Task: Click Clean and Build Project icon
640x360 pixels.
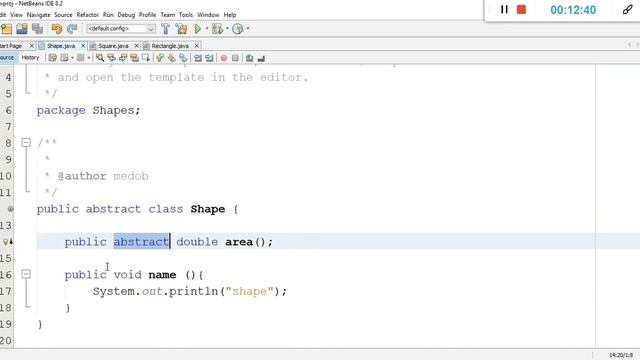Action: 181,29
